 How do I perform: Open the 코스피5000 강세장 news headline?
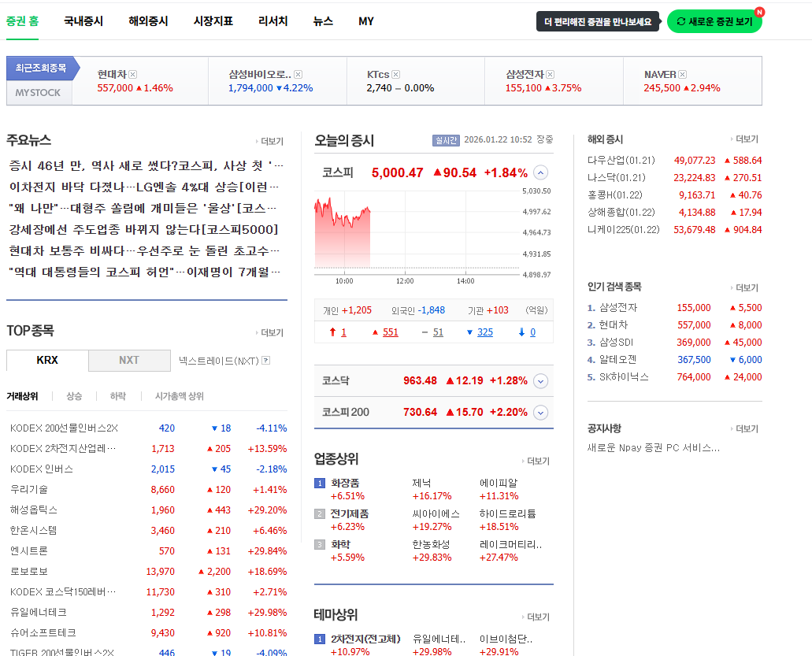pos(144,229)
